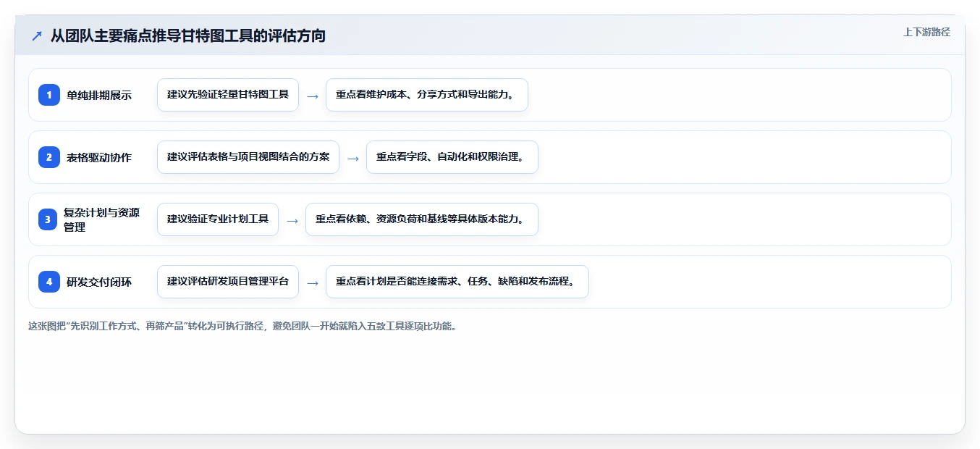Select the 研发交付闭环 label
The width and height of the screenshot is (980, 449).
point(99,282)
